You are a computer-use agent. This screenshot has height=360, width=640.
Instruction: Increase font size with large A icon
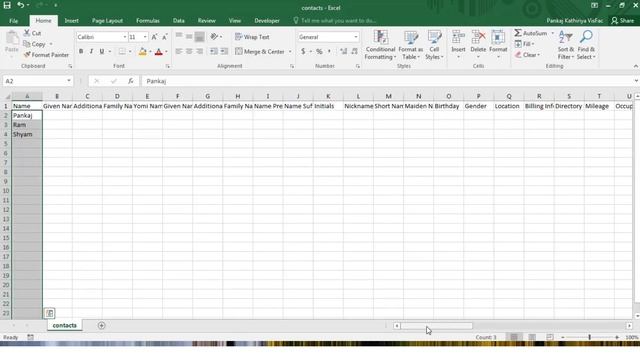tap(154, 37)
